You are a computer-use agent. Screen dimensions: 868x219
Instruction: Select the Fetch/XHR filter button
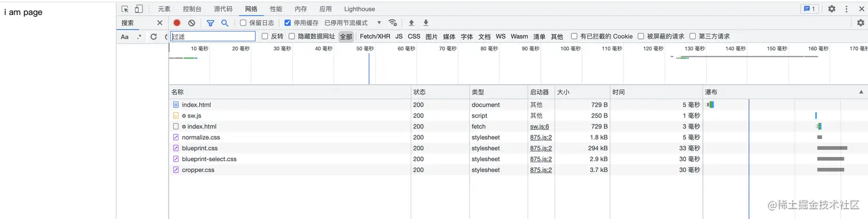(375, 36)
